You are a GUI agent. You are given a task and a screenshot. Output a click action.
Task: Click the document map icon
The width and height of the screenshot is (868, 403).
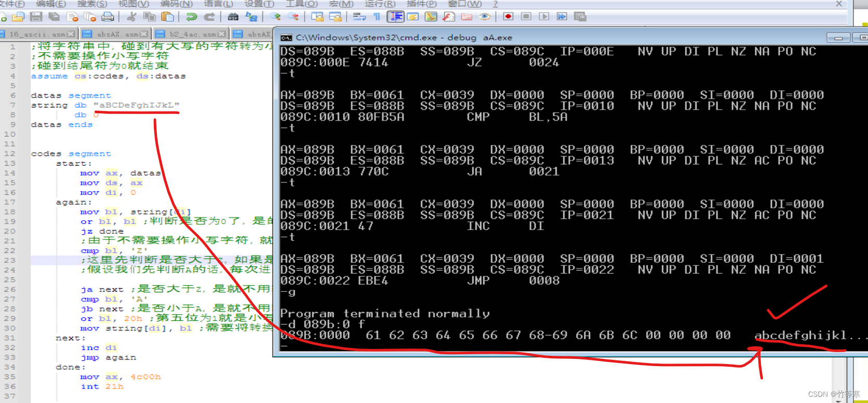click(x=431, y=17)
